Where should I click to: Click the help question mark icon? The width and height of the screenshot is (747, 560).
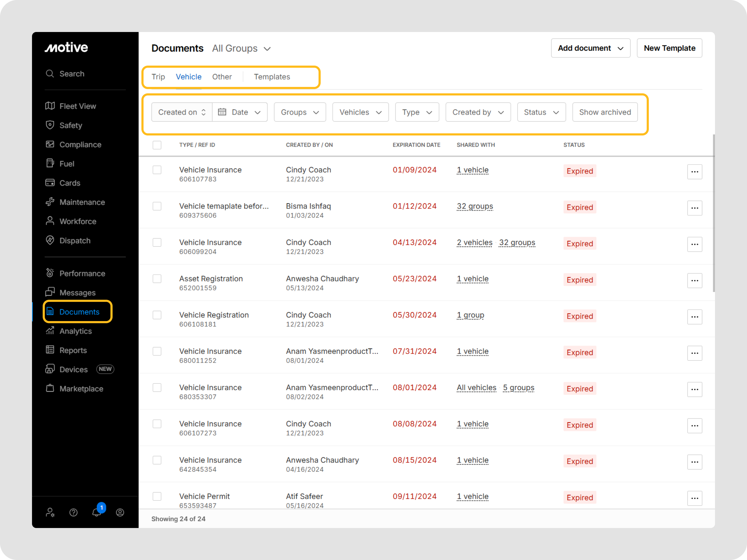(x=73, y=513)
